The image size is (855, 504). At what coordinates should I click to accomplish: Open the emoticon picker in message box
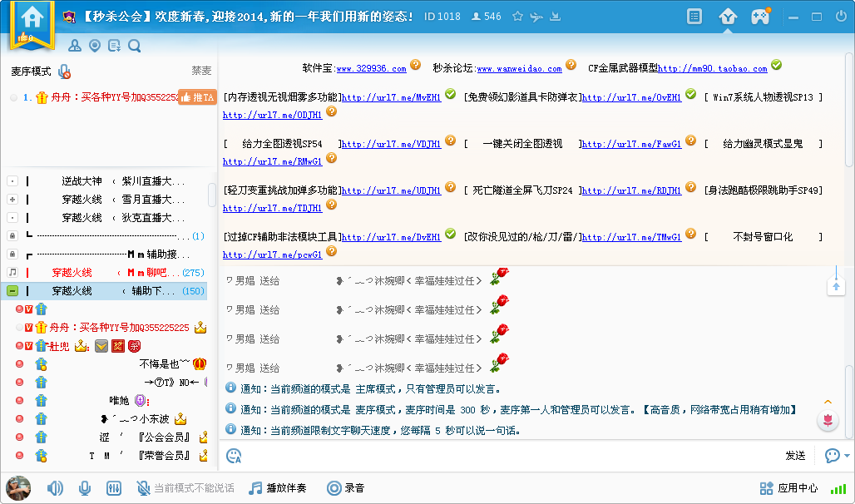click(x=234, y=456)
